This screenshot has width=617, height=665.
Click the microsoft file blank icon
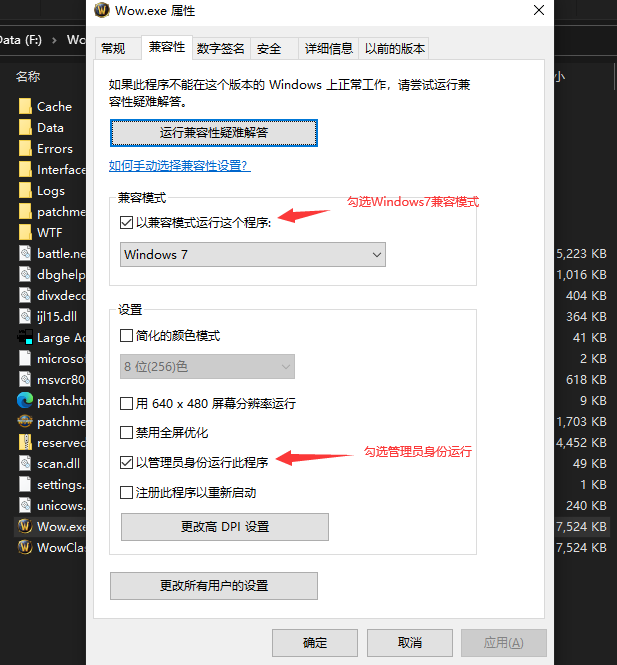pos(25,358)
